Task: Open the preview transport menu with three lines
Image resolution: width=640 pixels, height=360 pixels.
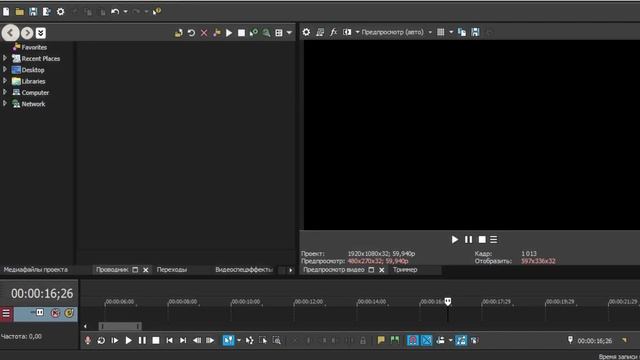Action: coord(494,240)
